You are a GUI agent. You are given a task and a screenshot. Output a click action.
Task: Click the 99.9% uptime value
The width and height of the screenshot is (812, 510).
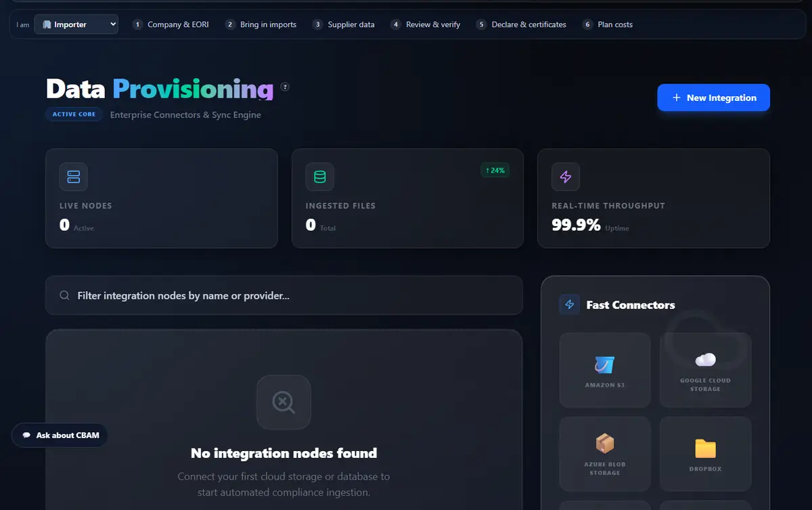pyautogui.click(x=576, y=225)
